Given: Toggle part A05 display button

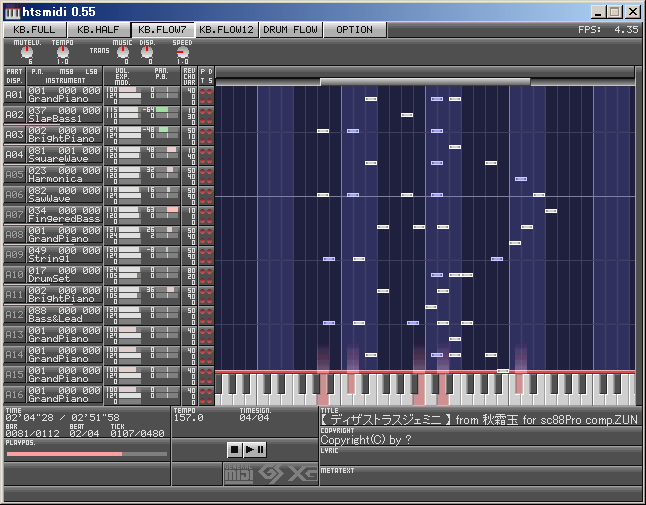Looking at the screenshot, I should [x=14, y=175].
